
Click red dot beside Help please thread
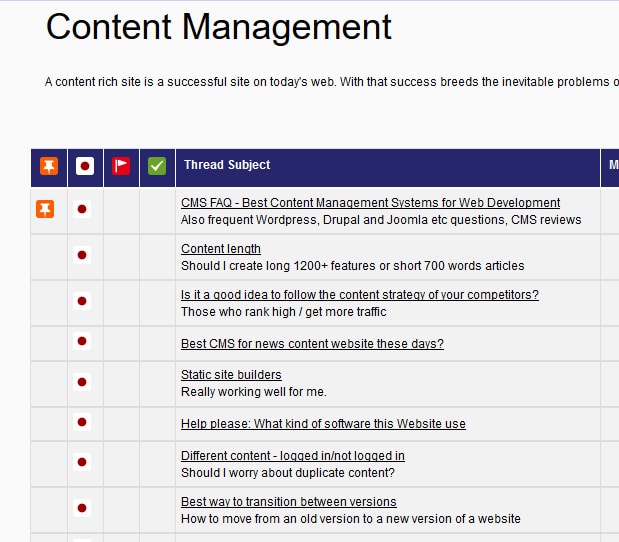click(83, 422)
